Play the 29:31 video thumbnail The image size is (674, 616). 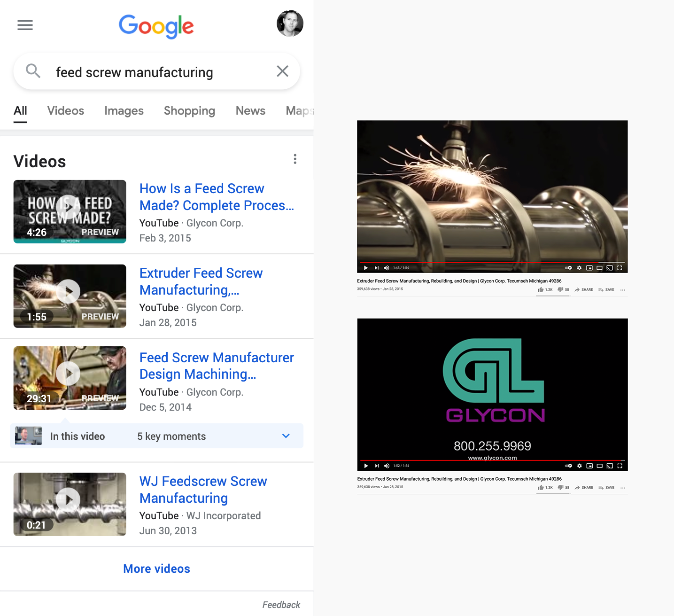[70, 378]
